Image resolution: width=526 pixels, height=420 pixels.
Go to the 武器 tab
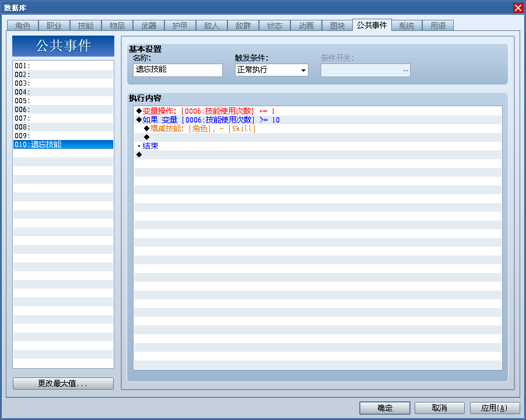point(149,26)
